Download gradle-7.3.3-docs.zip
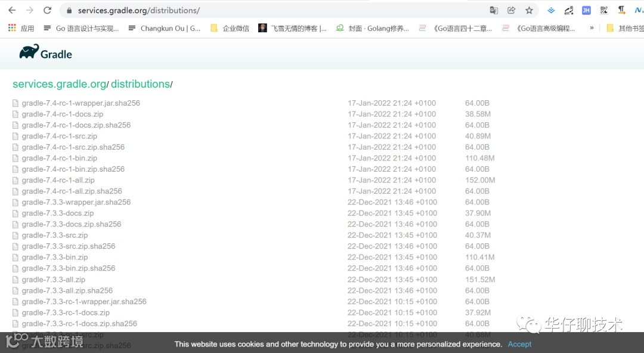This screenshot has height=353, width=644. 58,213
